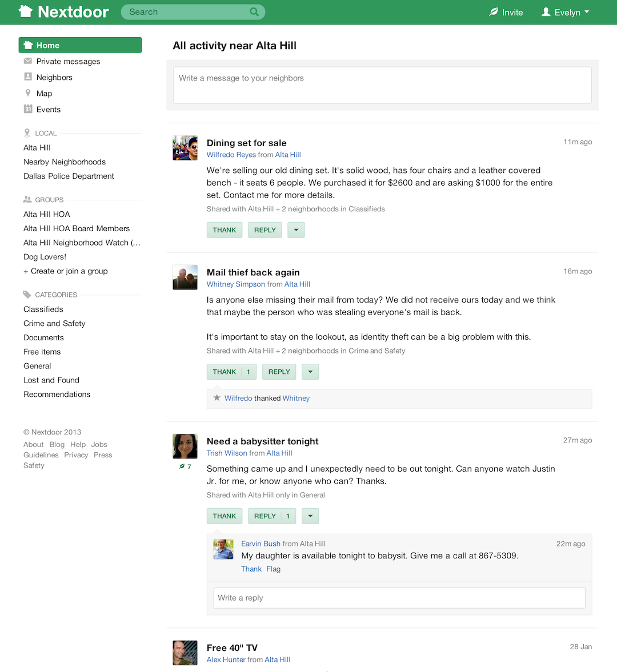The height and width of the screenshot is (672, 617).
Task: Open the Crime and Safety category
Action: click(x=54, y=323)
